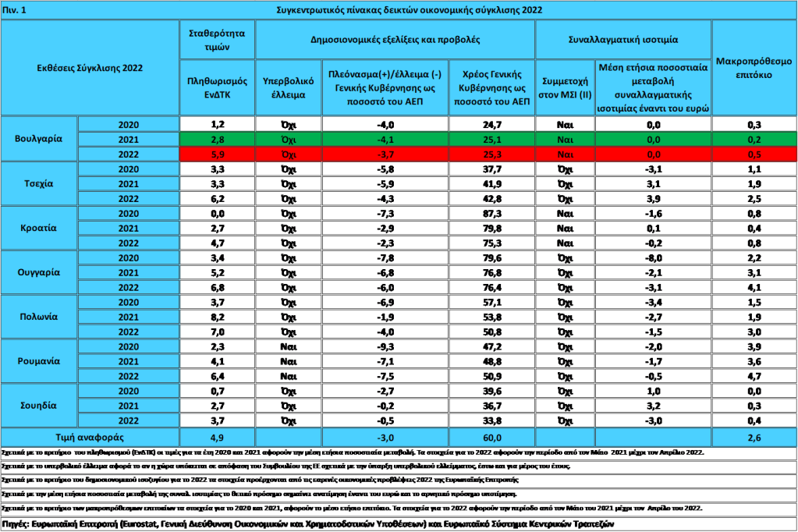798x532 pixels.
Task: Click the Πληθωρισμός ΕνΔΤΚ column header
Action: pyautogui.click(x=218, y=87)
